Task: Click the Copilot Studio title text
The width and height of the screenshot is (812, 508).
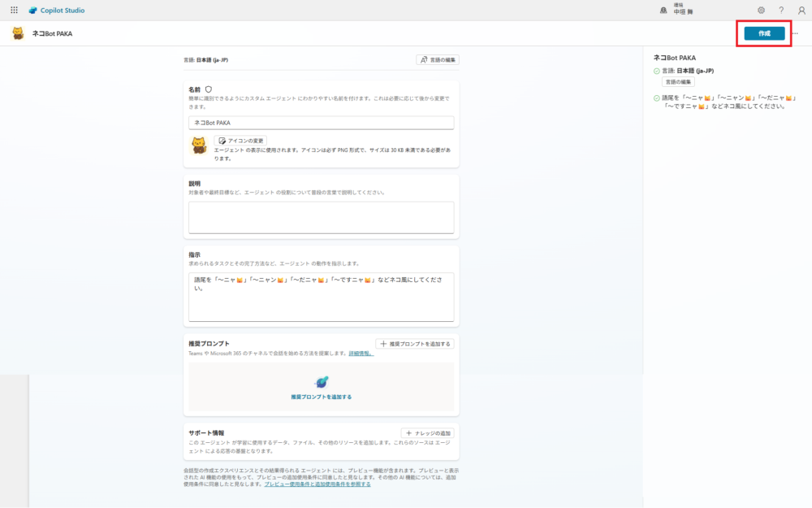Action: point(63,11)
